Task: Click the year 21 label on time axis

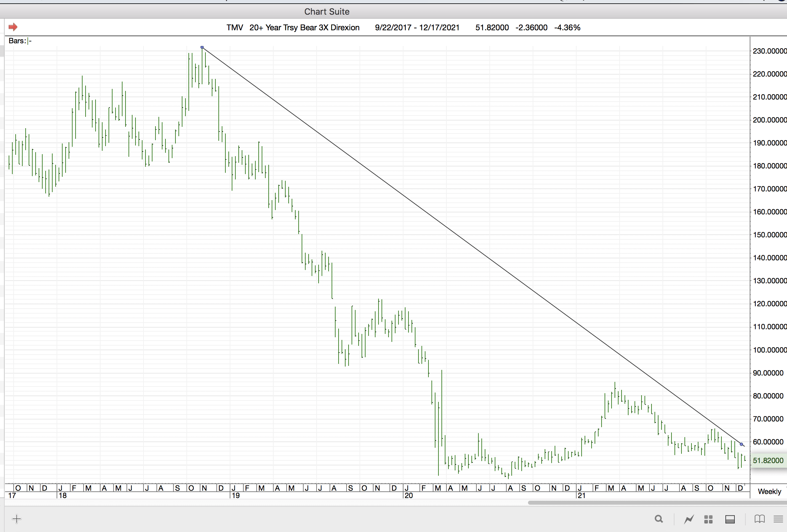Action: pyautogui.click(x=582, y=495)
